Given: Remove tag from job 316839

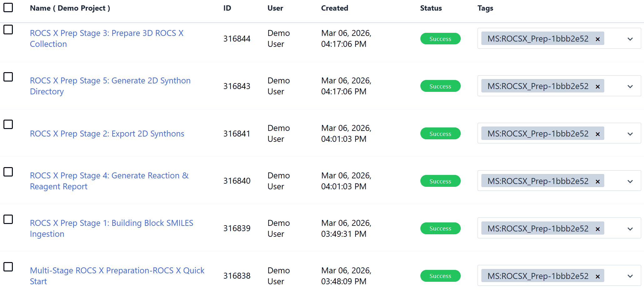Looking at the screenshot, I should click(x=597, y=229).
